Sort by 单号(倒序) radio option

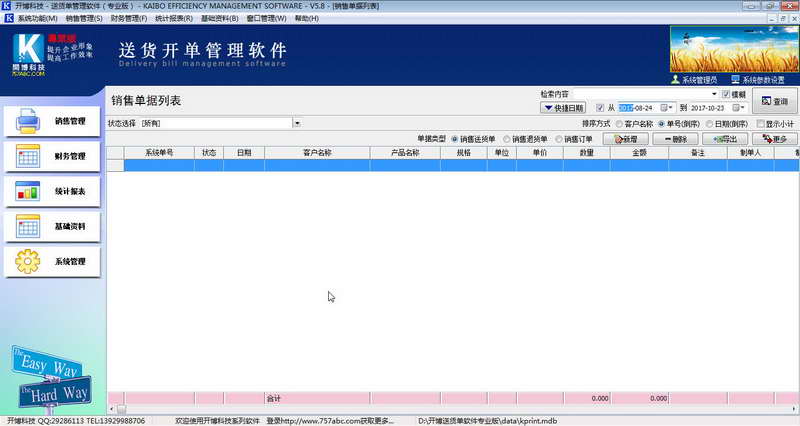pos(662,124)
